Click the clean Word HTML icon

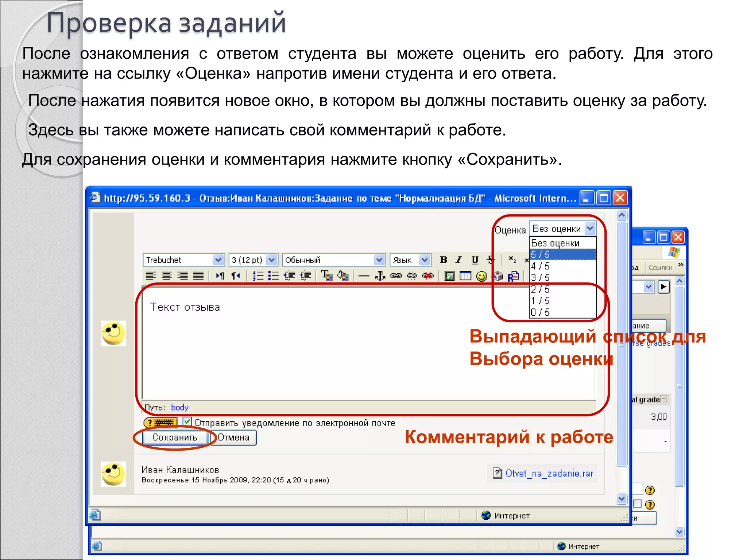[513, 276]
